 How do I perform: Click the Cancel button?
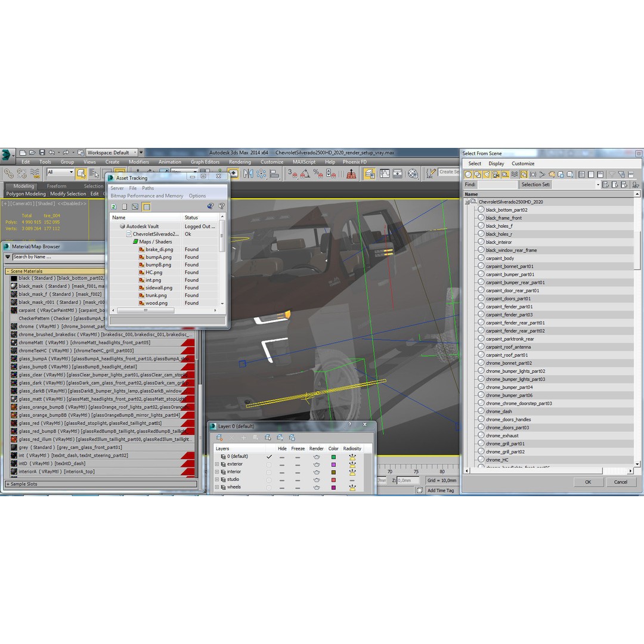[621, 482]
